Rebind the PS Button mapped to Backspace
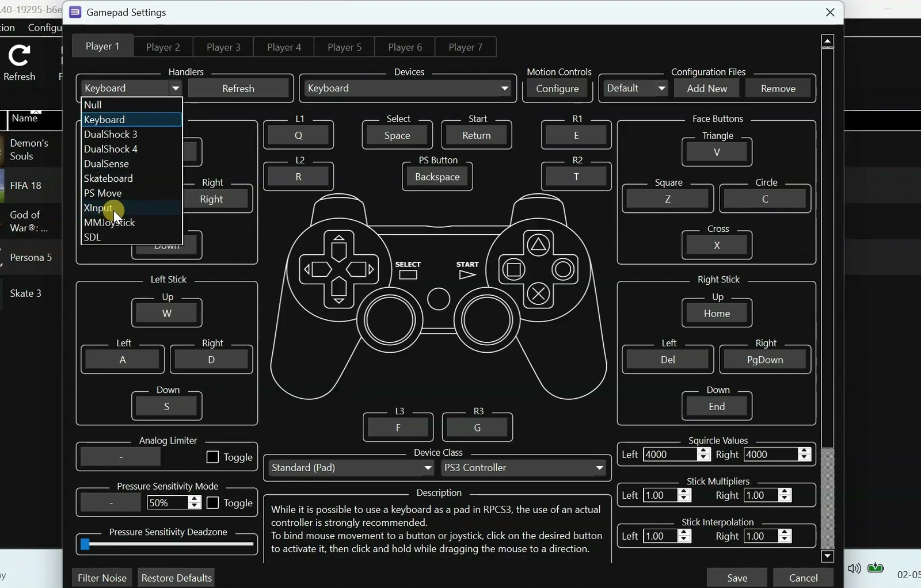Viewport: 921px width, 588px height. pyautogui.click(x=437, y=177)
